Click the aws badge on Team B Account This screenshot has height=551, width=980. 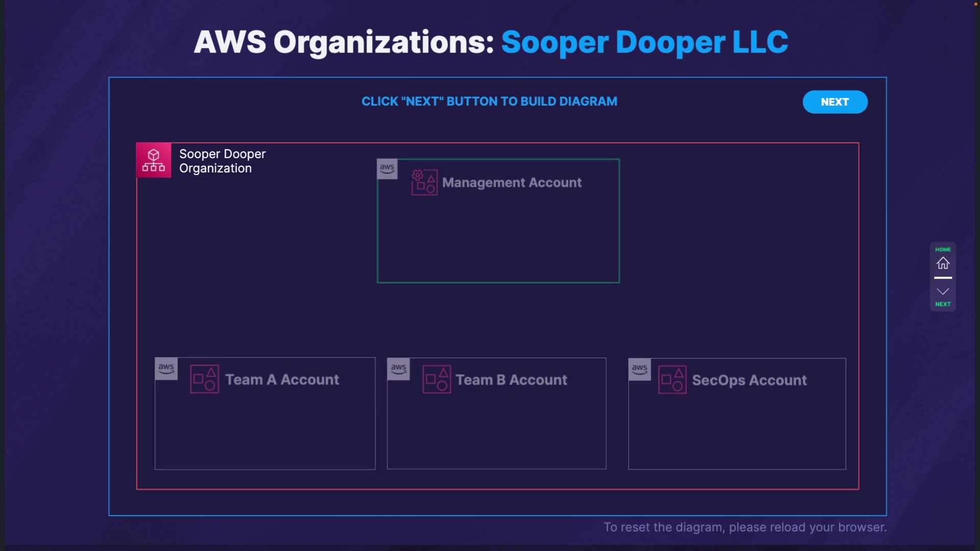click(x=399, y=369)
